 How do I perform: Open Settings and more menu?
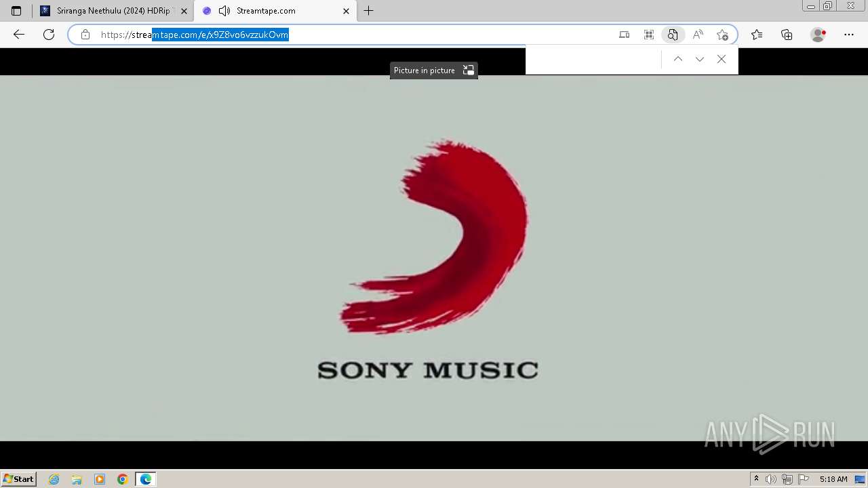tap(849, 35)
